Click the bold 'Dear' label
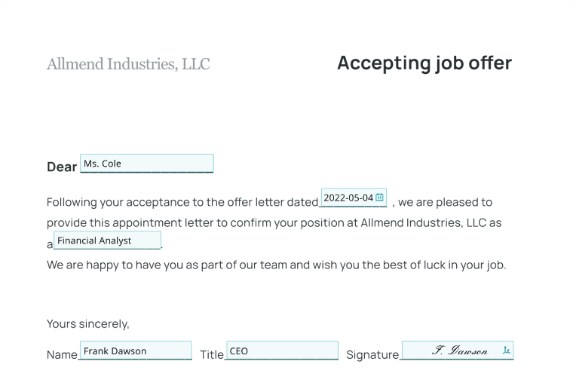 62,167
